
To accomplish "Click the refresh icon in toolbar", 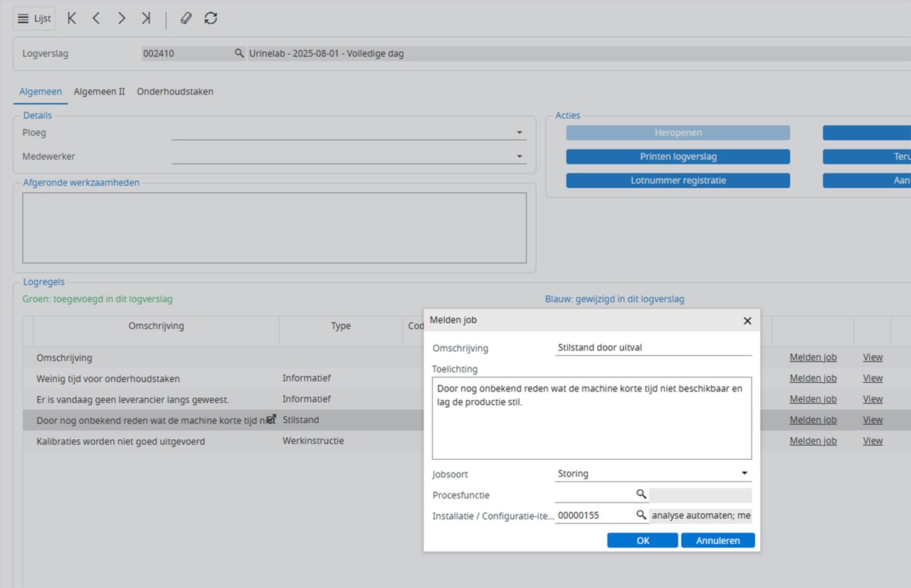I will pos(211,19).
